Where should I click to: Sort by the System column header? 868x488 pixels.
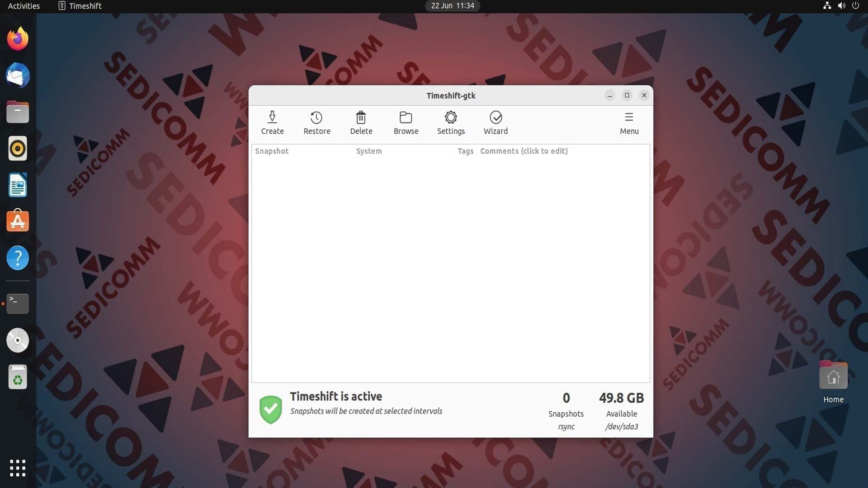[369, 151]
